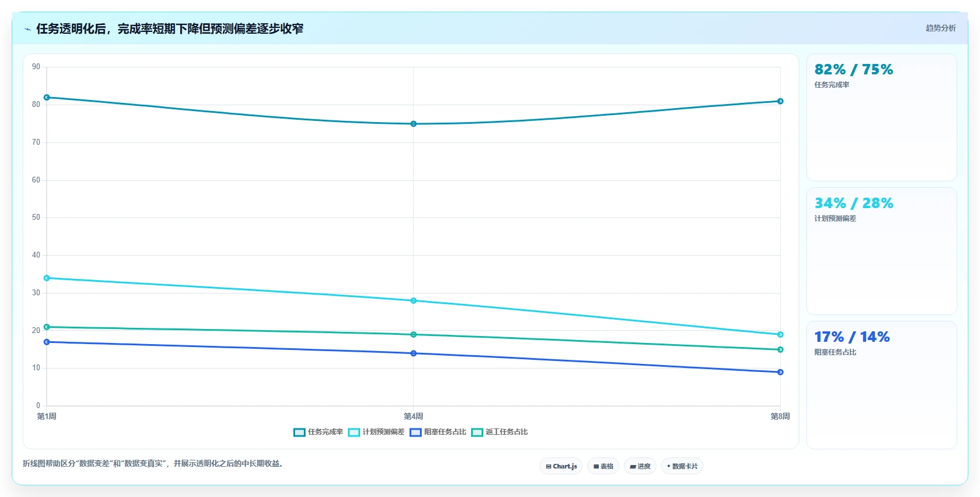Screen dimensions: 980x497
Task: Click 任务完成率 data point at 第1周
Action: tap(47, 98)
